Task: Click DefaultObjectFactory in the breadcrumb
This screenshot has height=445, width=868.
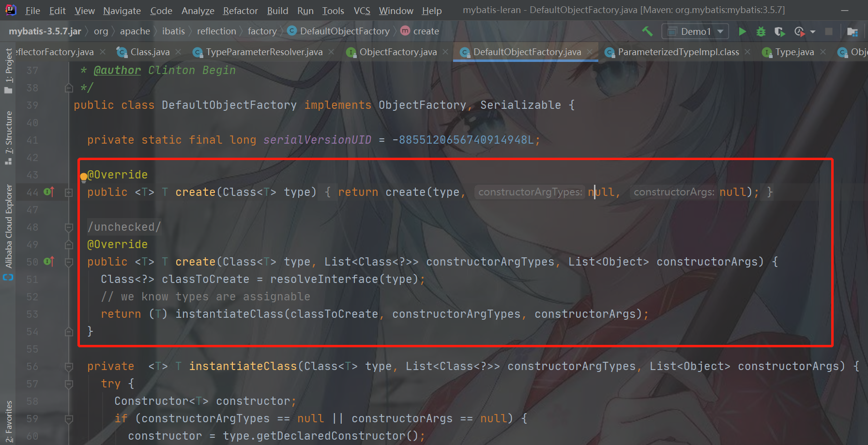Action: [339, 31]
